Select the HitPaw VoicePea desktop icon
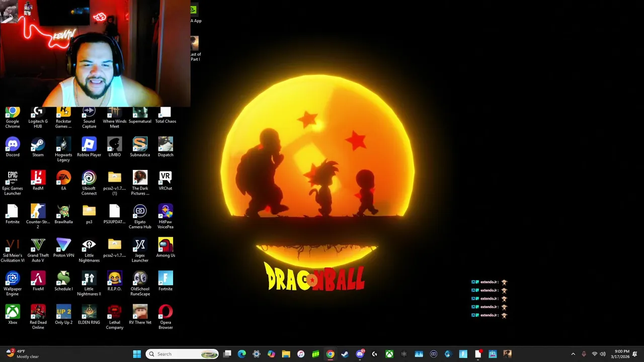This screenshot has width=644, height=362. tap(166, 217)
